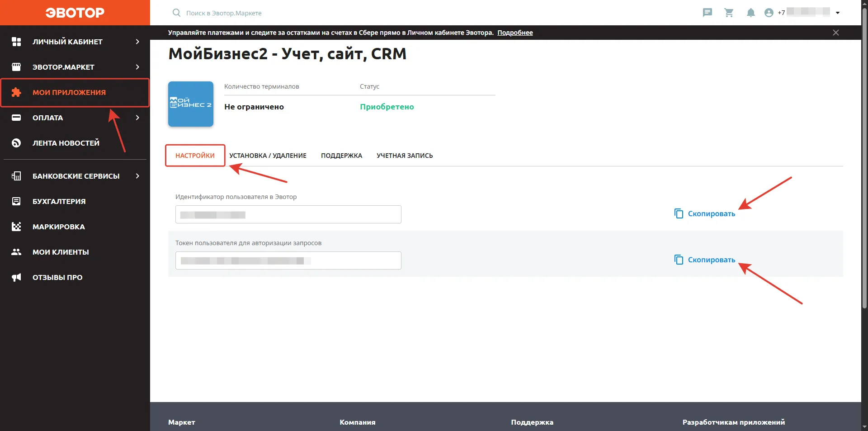This screenshot has height=431, width=868.
Task: Expand the Эвотор.Маркет submenu chevron
Action: click(x=137, y=67)
